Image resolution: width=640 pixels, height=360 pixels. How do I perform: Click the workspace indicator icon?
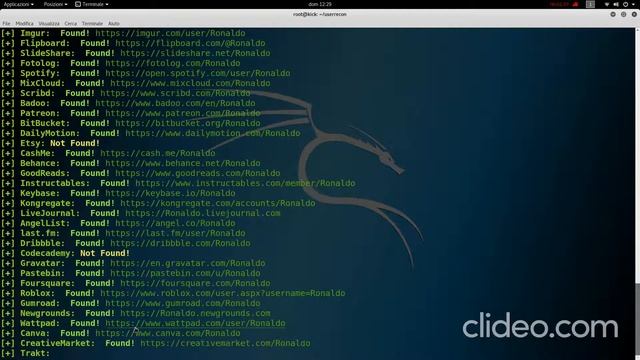(590, 4)
